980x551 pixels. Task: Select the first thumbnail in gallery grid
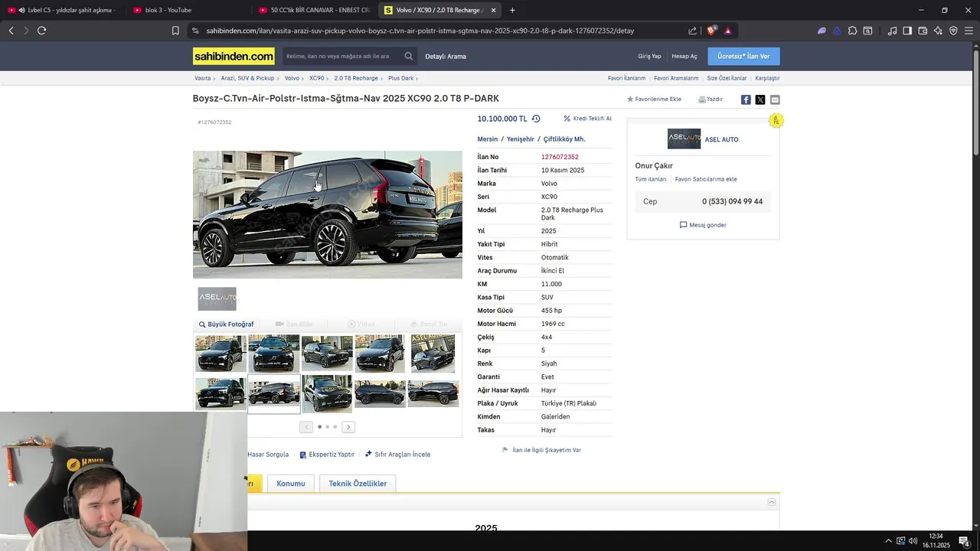pyautogui.click(x=220, y=354)
